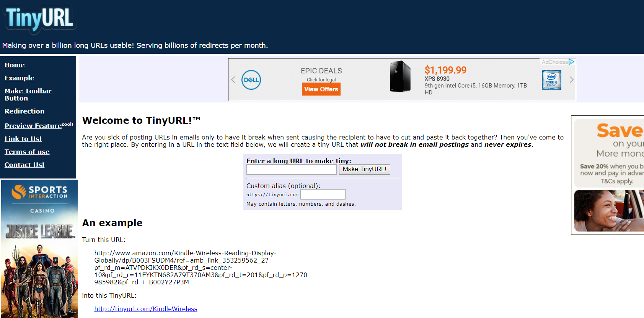This screenshot has height=318, width=644.
Task: Open the tinyurl.com/KindleWireless example link
Action: [x=146, y=309]
